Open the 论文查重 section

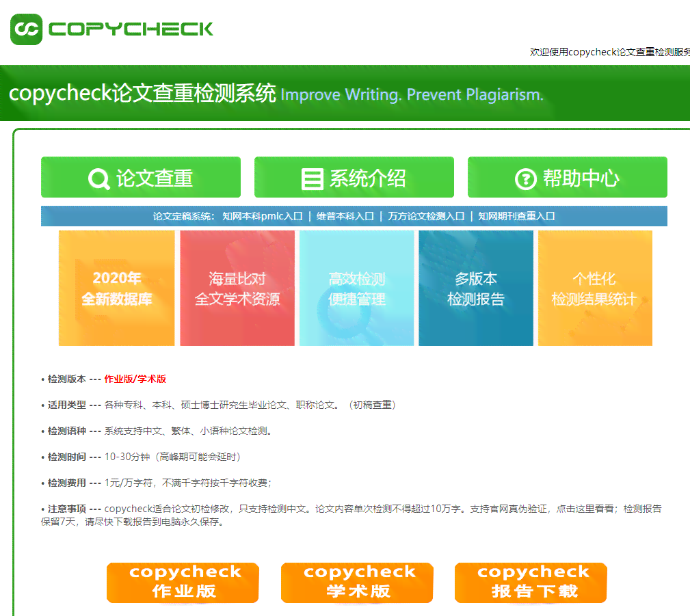tap(141, 177)
